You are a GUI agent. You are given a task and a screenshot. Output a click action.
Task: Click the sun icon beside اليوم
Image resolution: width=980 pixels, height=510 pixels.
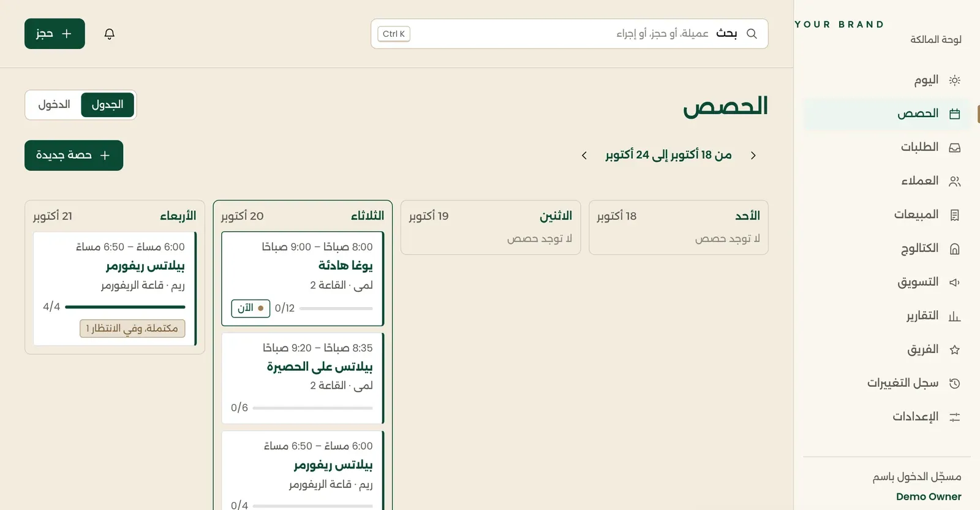[x=954, y=80]
